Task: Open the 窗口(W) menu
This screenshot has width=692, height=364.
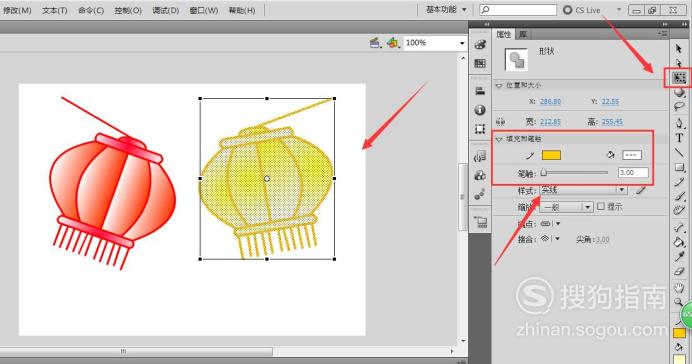Action: tap(204, 10)
